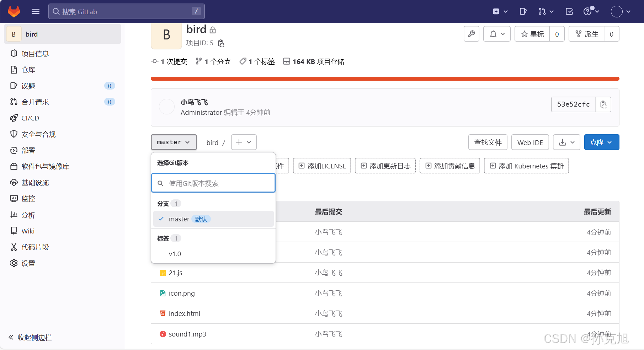644x350 pixels.
Task: Open merge requests dropdown in top bar
Action: 546,11
